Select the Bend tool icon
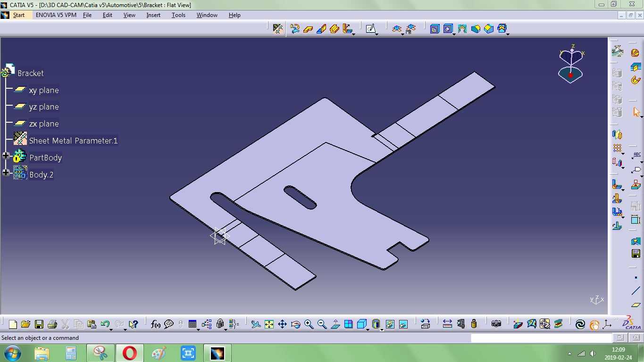 [347, 29]
